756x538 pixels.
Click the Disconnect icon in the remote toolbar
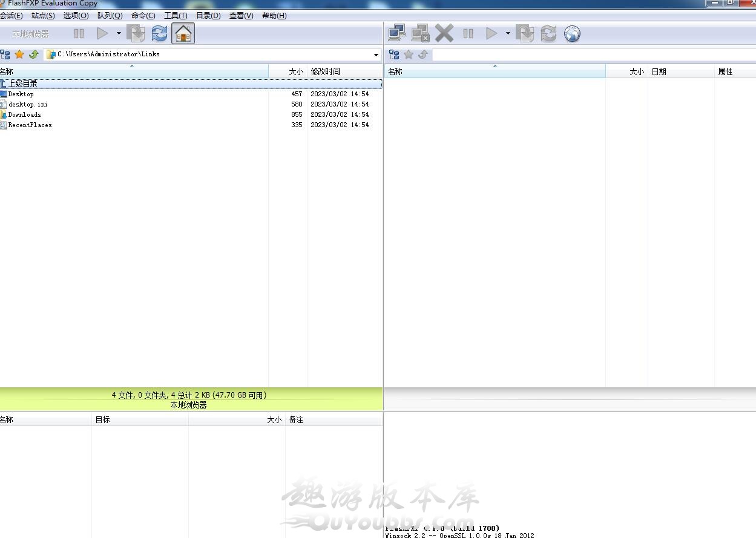(x=420, y=33)
